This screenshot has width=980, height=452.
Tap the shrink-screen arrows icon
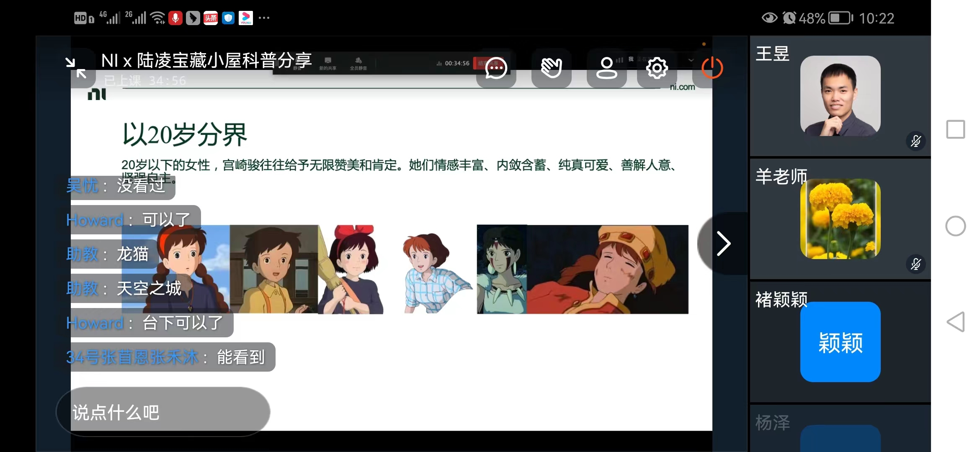coord(76,68)
